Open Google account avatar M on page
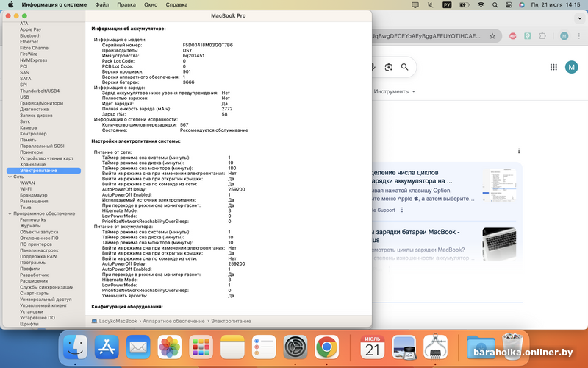The width and height of the screenshot is (588, 368). 572,67
